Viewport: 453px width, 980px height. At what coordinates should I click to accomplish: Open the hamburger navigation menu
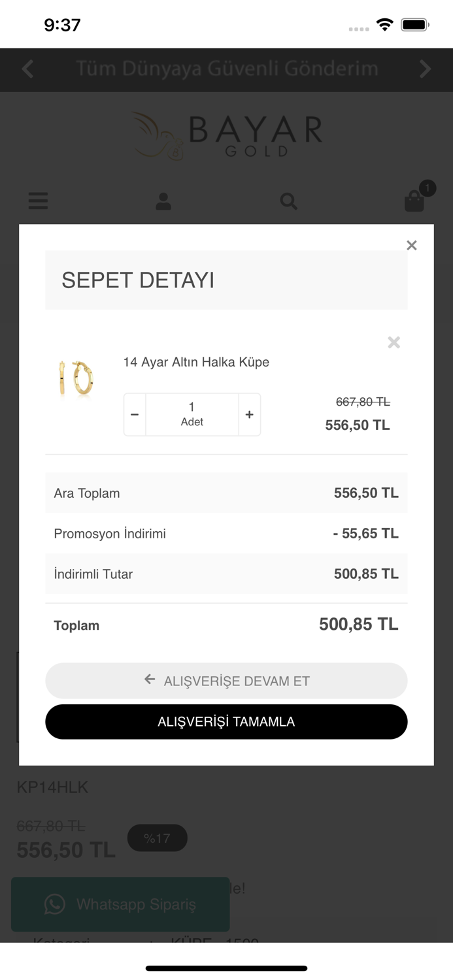[x=38, y=201]
